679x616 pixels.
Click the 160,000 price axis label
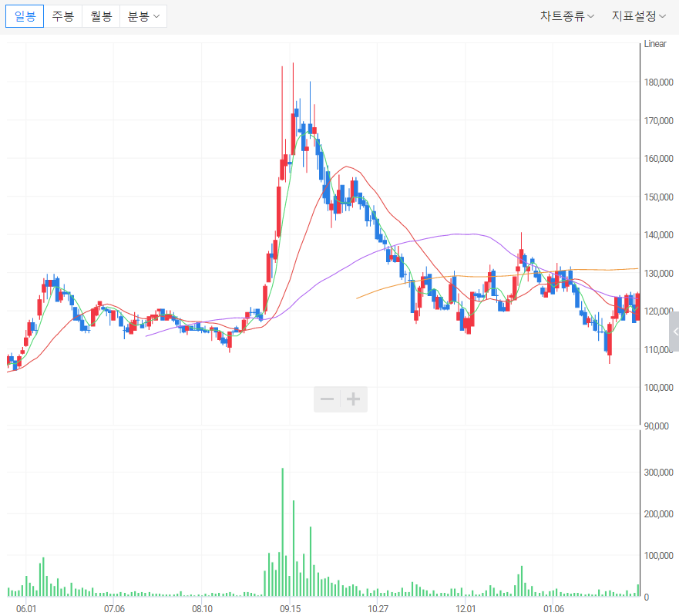point(659,159)
